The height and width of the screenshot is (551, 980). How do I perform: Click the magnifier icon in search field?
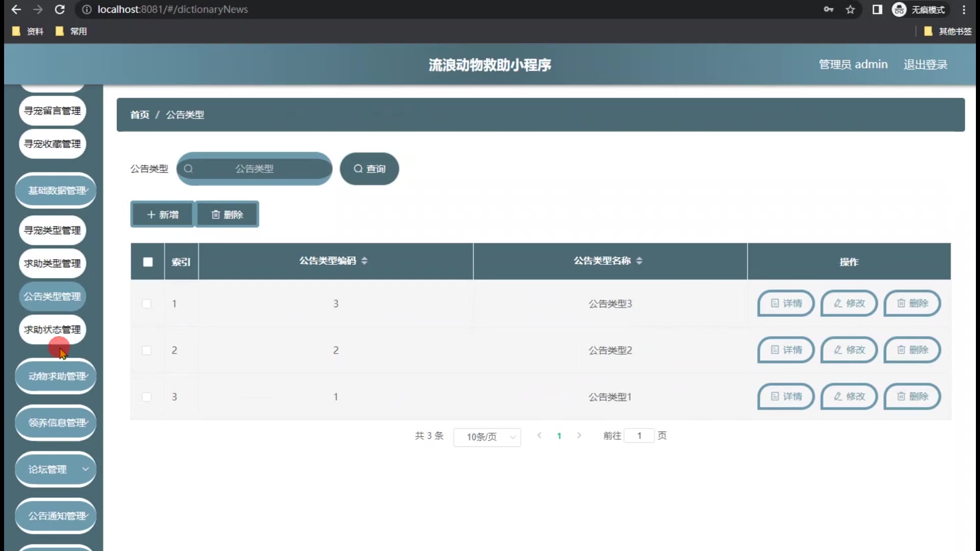pos(188,169)
